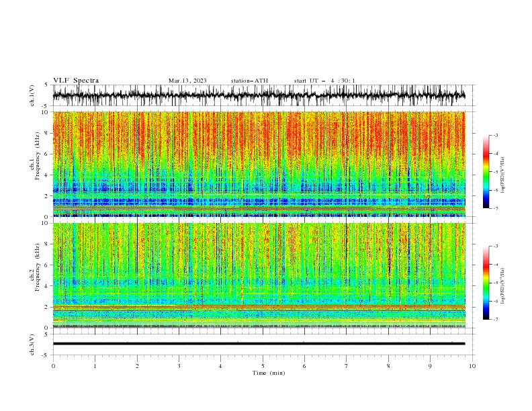Click the log(PSD) label beside ch.2 colorbar
The width and height of the screenshot is (532, 411).
point(503,286)
